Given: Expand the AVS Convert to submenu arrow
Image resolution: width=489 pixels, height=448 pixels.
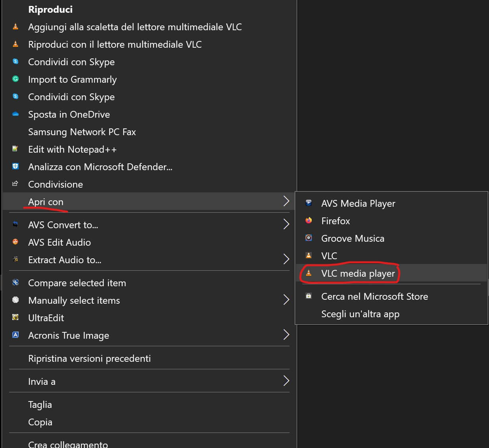Looking at the screenshot, I should 286,225.
